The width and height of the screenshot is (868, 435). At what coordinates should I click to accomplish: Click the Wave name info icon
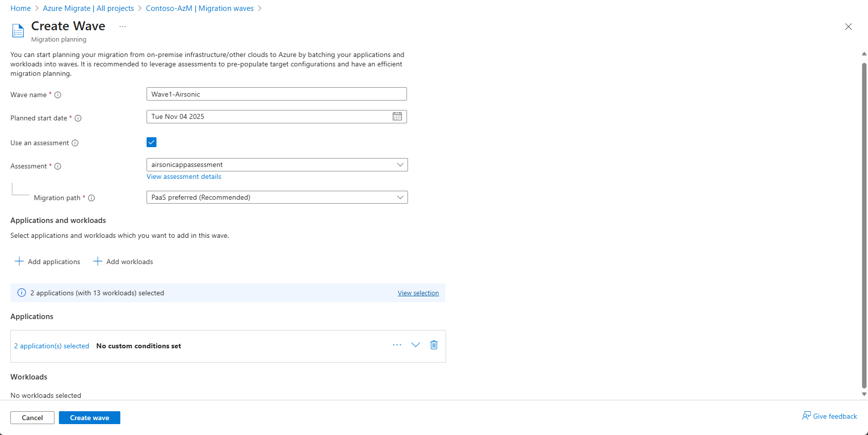(x=58, y=95)
